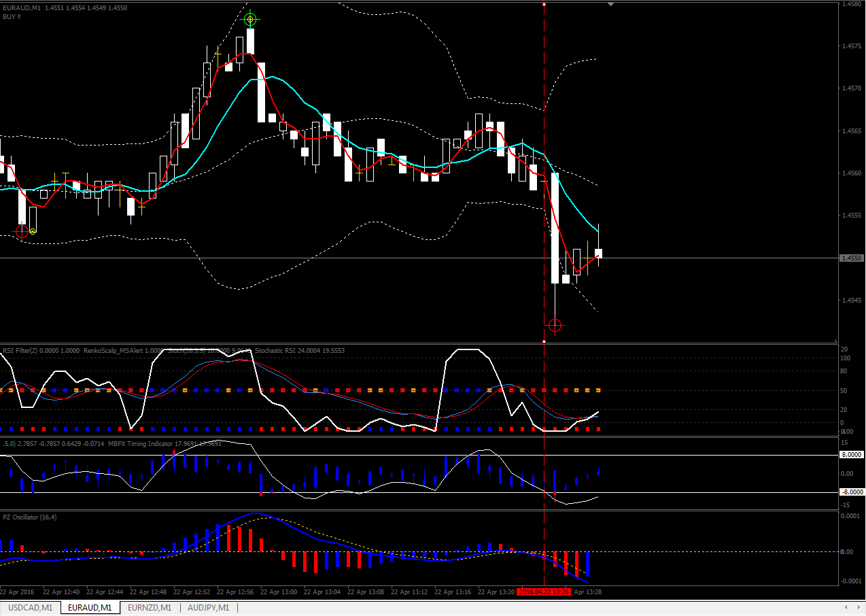
Task: Click the -8.0000 level label in the MBFX panel
Action: coord(852,492)
